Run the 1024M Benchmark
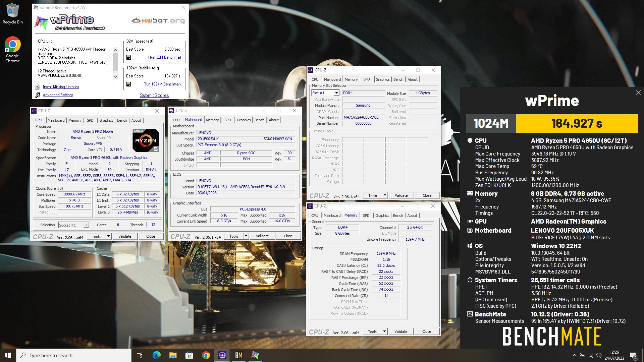 [x=162, y=84]
